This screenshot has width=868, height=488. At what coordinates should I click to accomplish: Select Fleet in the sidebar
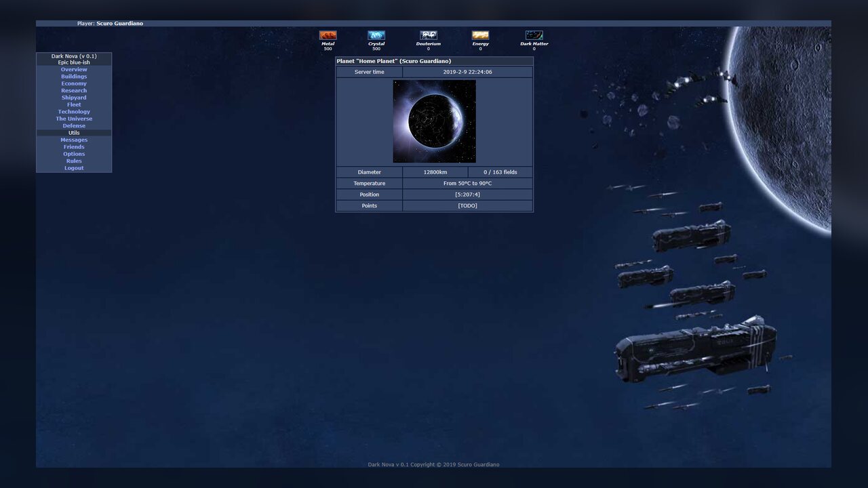[74, 104]
